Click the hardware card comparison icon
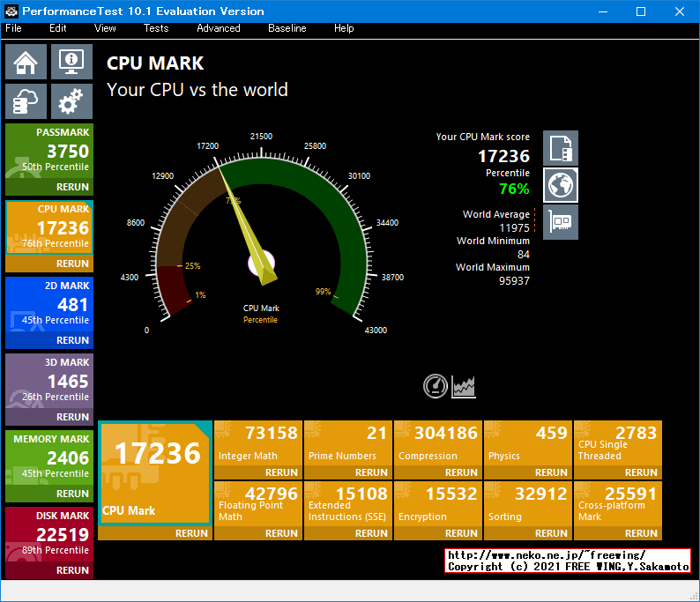Screen dimensions: 700x602 [561, 221]
